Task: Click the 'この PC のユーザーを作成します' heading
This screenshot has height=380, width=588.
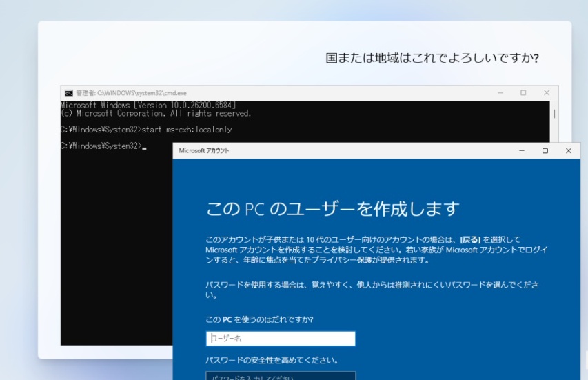Action: click(332, 208)
